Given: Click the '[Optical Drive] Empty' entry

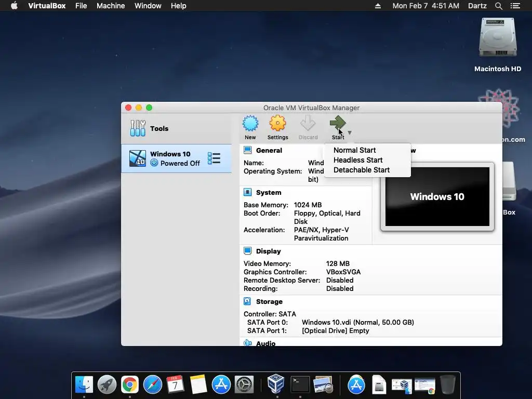Looking at the screenshot, I should (336, 330).
